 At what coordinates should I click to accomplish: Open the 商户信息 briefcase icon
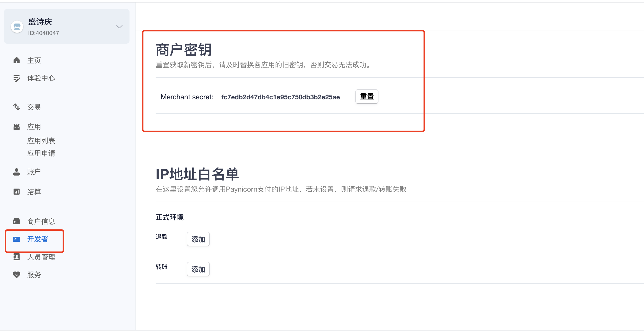(x=17, y=221)
